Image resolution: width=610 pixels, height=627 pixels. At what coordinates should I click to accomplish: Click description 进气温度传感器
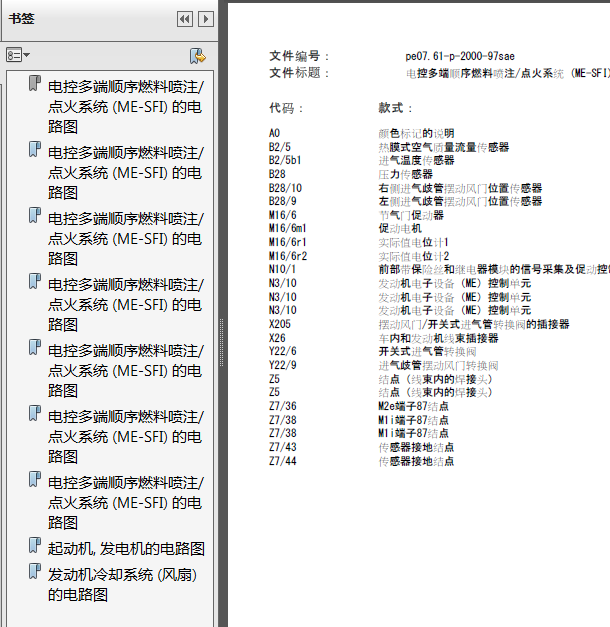[x=416, y=160]
